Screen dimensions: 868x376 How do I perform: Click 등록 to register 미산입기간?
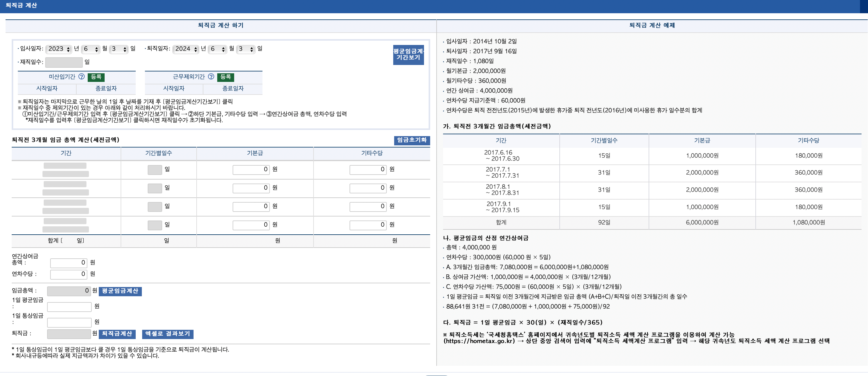point(97,77)
